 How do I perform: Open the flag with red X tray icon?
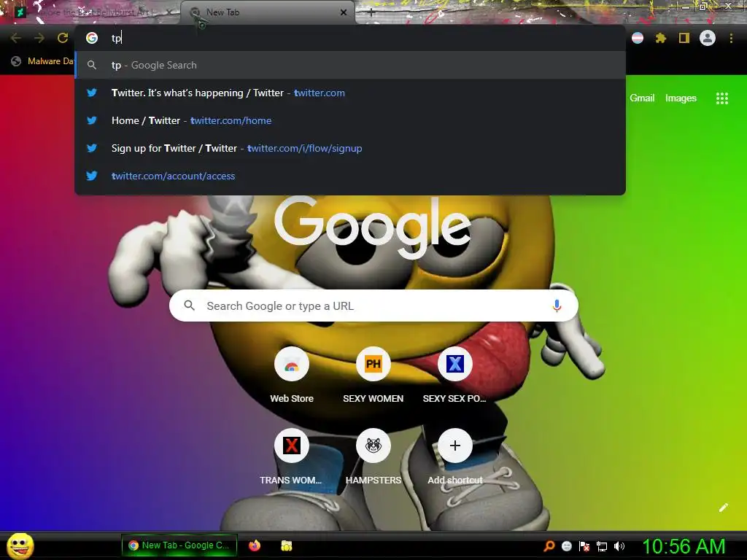point(584,546)
